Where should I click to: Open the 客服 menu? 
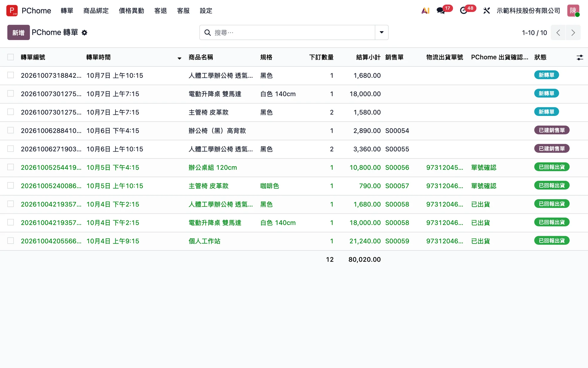click(183, 11)
